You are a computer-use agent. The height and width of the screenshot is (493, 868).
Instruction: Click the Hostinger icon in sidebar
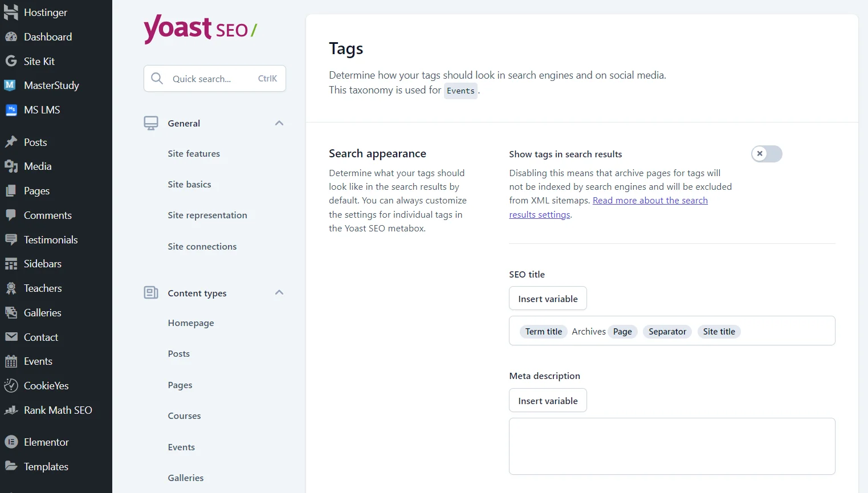coord(11,12)
